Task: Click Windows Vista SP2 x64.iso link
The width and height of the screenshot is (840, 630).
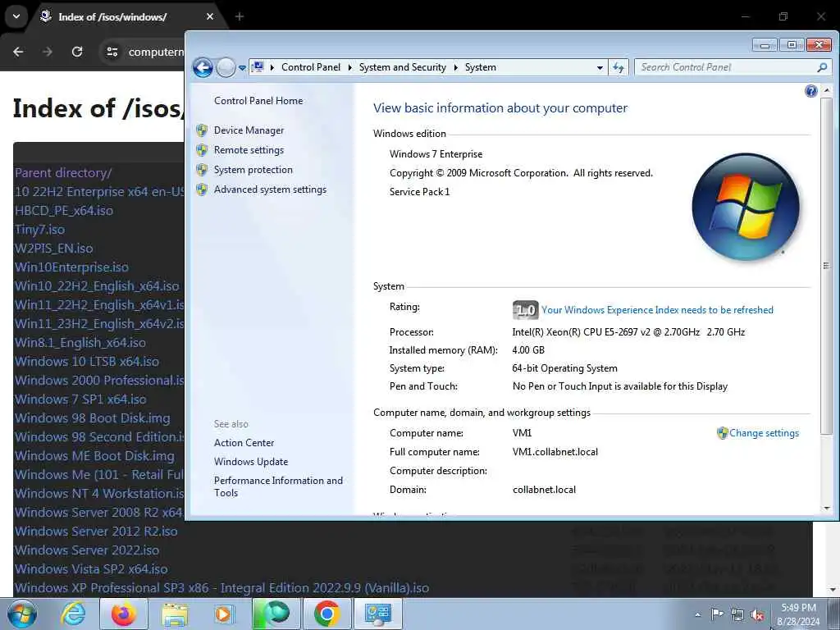Action: coord(91,568)
